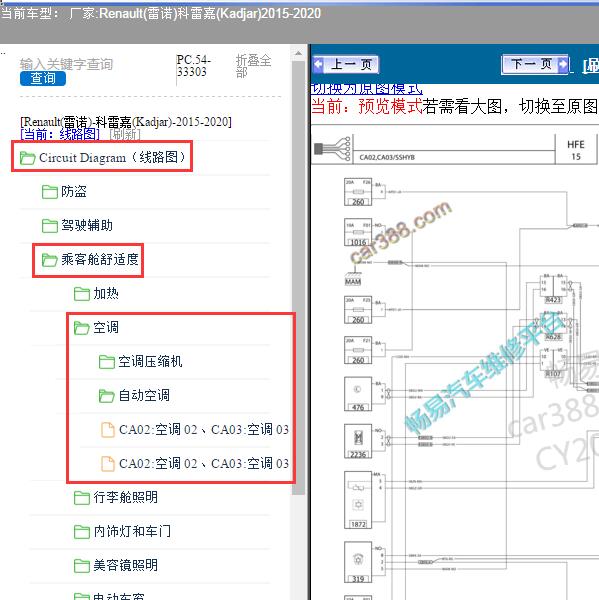The height and width of the screenshot is (600, 599).
Task: Click the circuit diagram preview image
Action: tap(455, 362)
